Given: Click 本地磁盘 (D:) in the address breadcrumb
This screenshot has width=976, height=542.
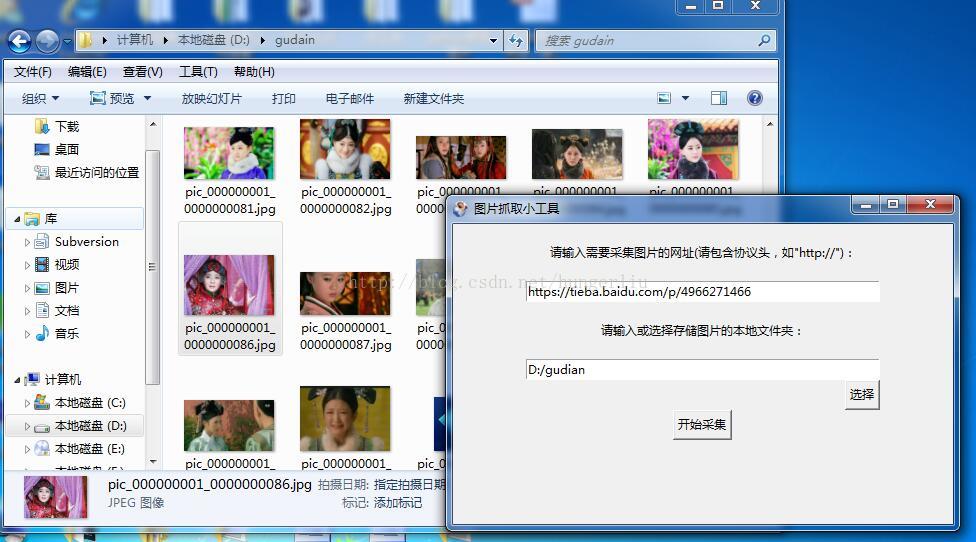Looking at the screenshot, I should [x=214, y=40].
